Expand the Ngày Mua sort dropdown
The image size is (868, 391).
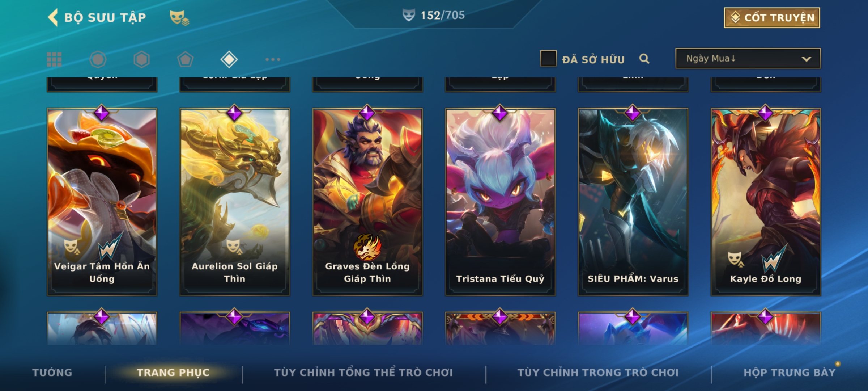point(748,58)
